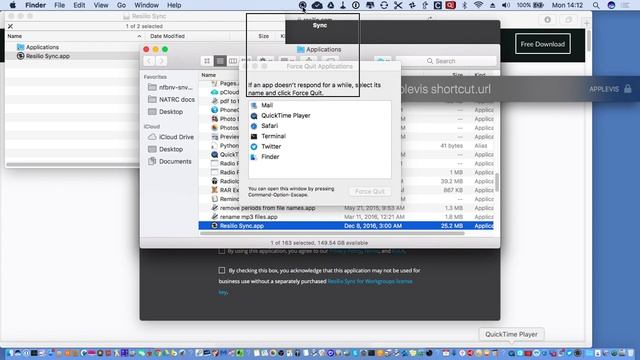Open the View menu

coord(101,5)
